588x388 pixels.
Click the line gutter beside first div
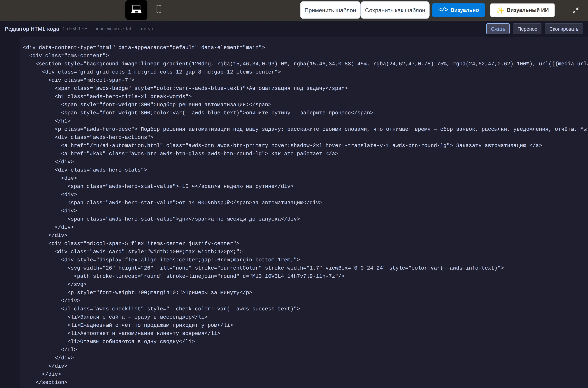click(10, 47)
